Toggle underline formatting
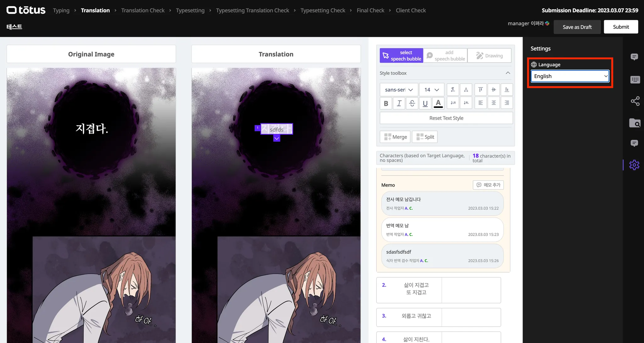The width and height of the screenshot is (644, 343). 425,103
